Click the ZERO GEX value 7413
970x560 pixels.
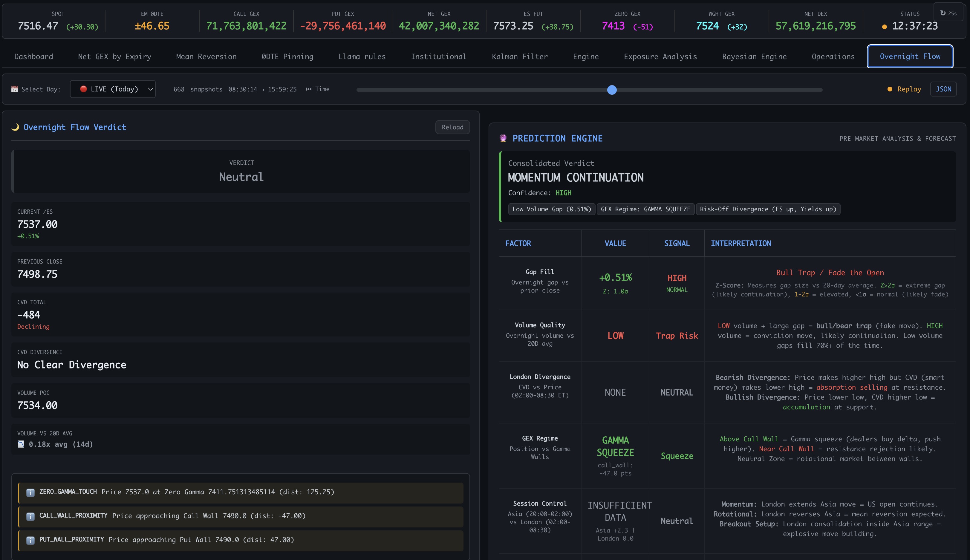click(x=613, y=26)
